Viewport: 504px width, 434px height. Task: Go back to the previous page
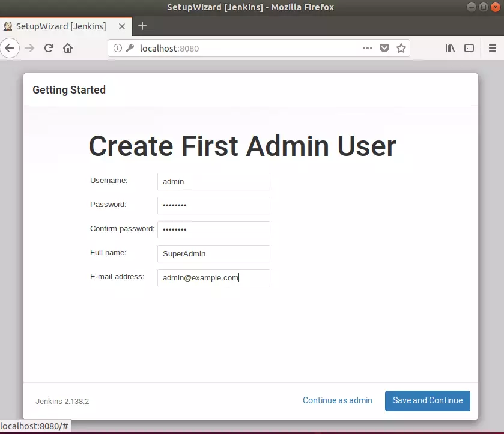tap(10, 48)
